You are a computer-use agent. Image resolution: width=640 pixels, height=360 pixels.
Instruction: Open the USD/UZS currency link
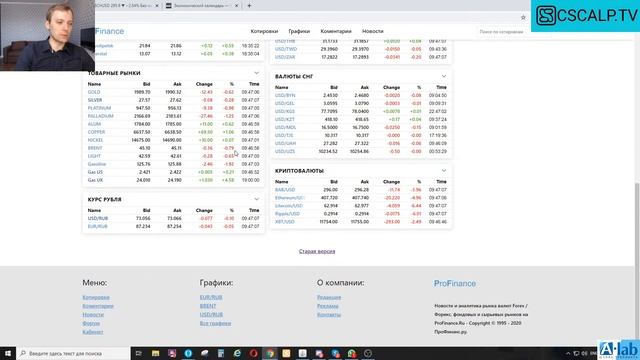[285, 151]
